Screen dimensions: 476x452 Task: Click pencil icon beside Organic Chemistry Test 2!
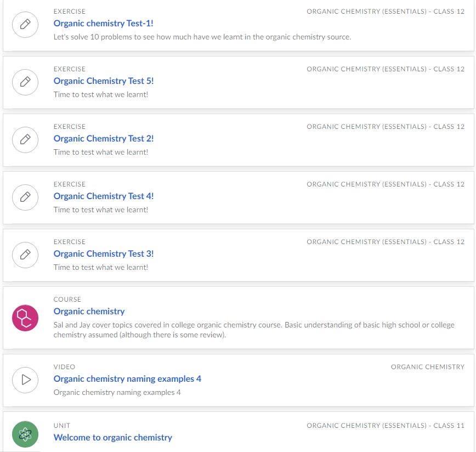pyautogui.click(x=25, y=140)
